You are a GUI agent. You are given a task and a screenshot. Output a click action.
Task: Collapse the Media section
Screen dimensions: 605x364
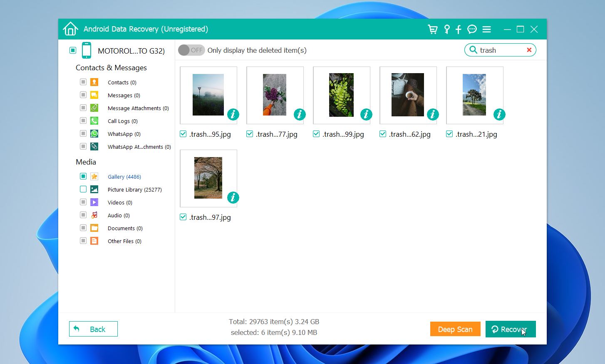[x=86, y=162]
